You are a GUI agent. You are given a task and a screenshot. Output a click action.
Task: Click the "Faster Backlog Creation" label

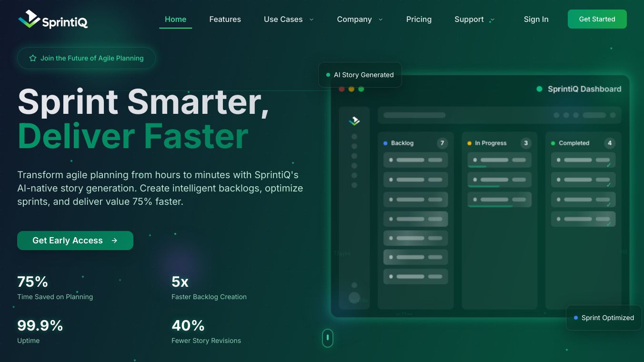click(x=209, y=297)
